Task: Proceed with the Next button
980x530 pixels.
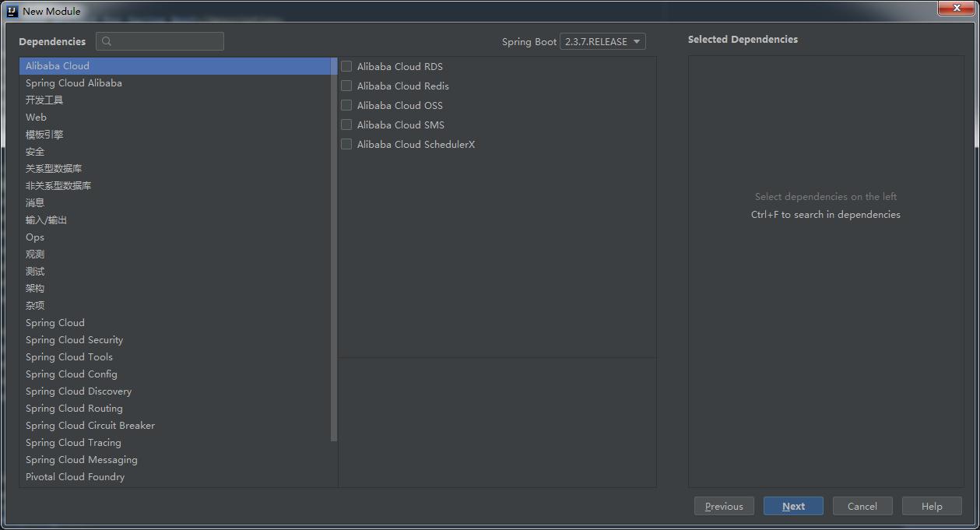Action: 793,506
